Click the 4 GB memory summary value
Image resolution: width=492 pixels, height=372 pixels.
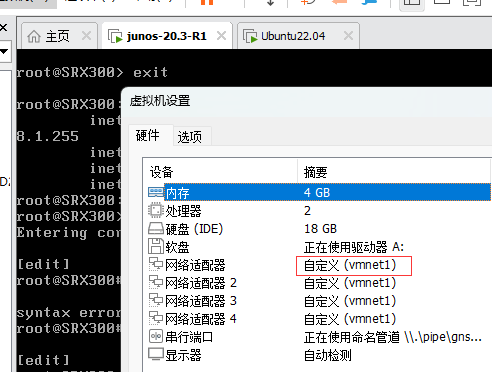click(317, 193)
